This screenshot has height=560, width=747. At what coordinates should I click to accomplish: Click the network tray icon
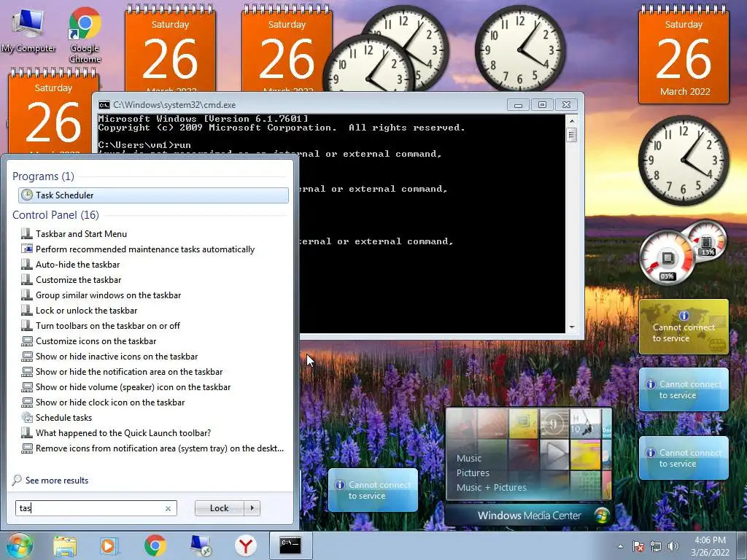click(656, 546)
